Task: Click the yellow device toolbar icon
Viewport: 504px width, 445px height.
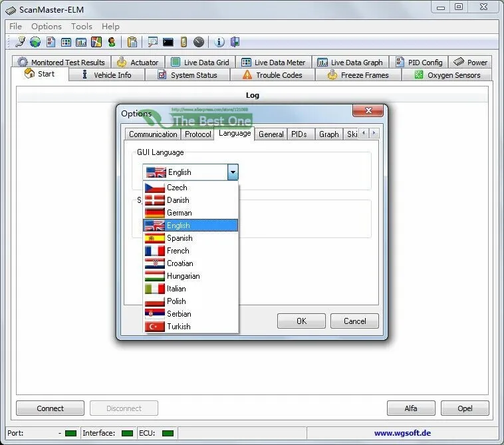Action: click(x=184, y=42)
